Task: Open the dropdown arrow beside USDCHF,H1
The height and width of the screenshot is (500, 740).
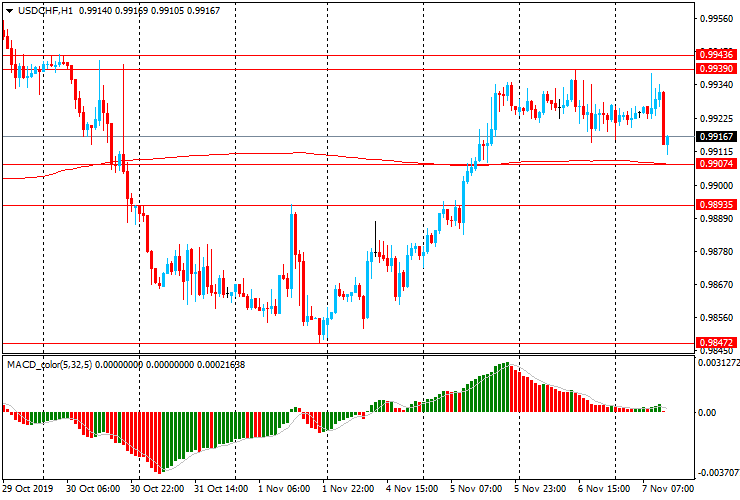Action: (x=9, y=9)
